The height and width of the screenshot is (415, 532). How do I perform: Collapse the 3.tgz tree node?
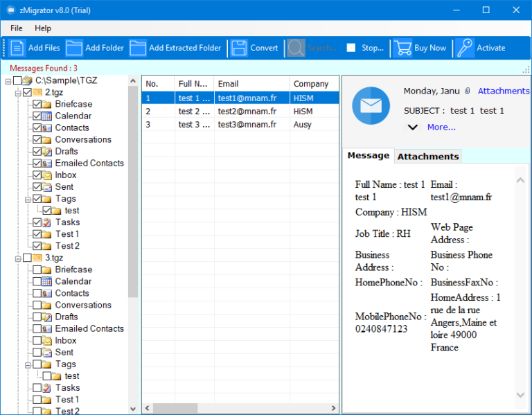click(17, 259)
